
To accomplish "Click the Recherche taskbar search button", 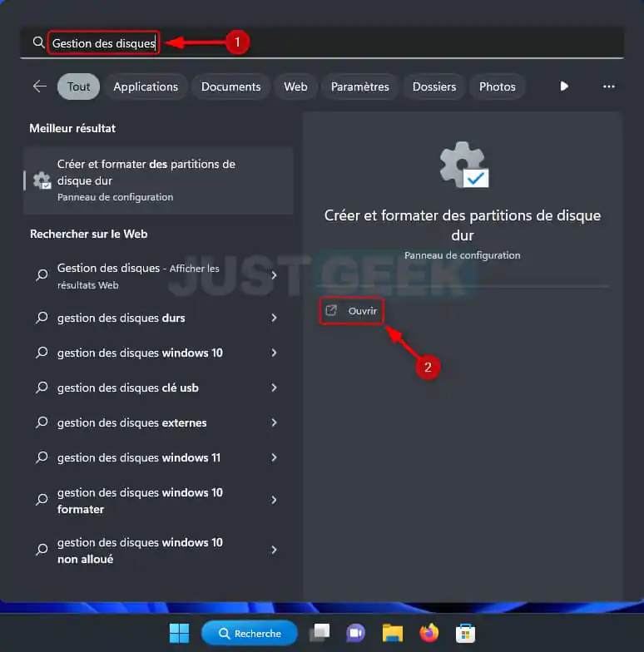I will point(250,634).
